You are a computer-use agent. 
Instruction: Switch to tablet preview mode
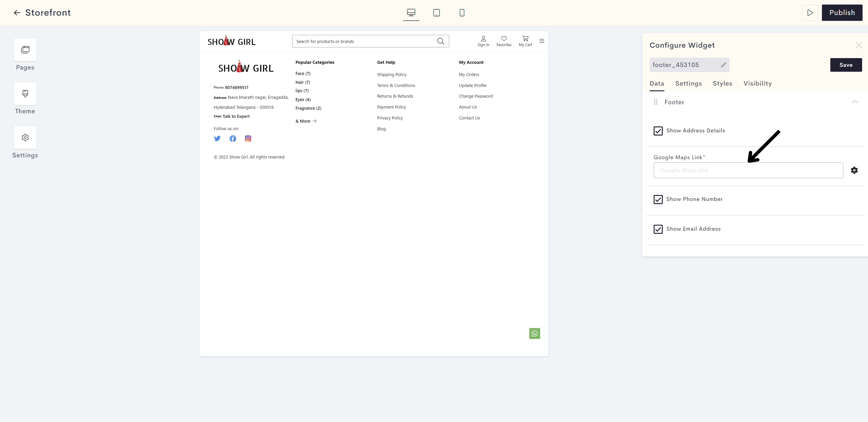[x=436, y=13]
